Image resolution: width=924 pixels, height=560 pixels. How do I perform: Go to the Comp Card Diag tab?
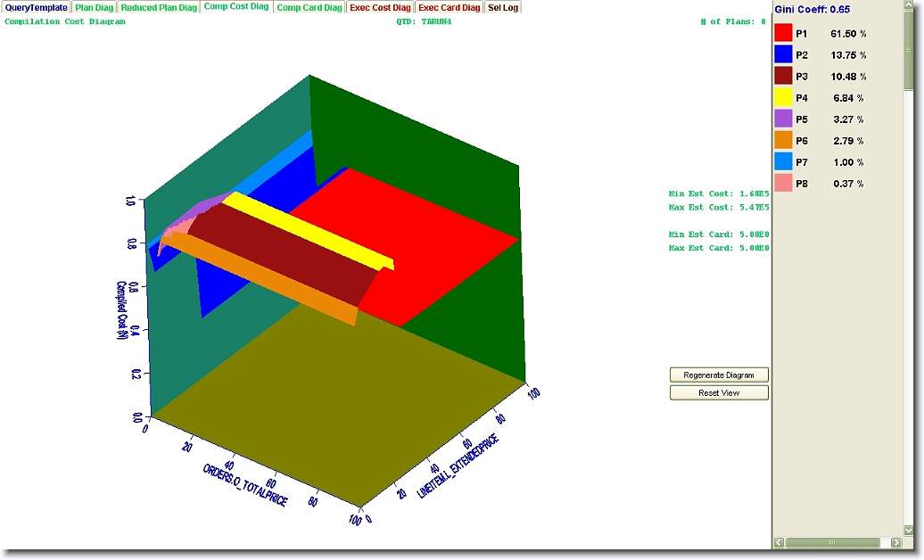pyautogui.click(x=309, y=7)
